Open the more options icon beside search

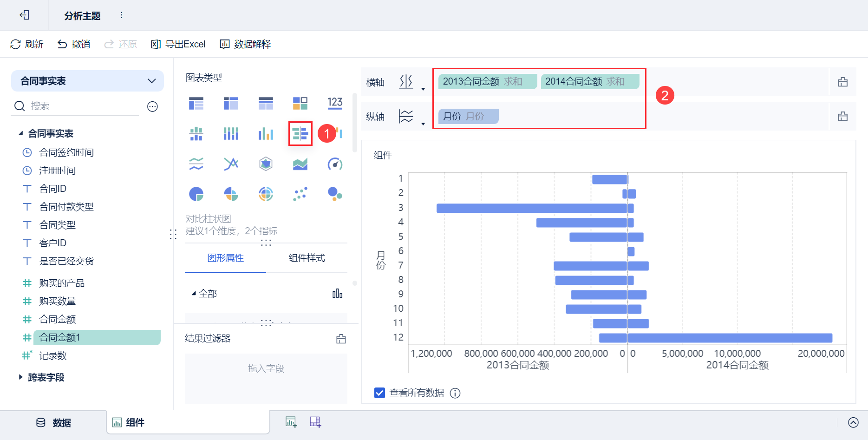tap(152, 106)
